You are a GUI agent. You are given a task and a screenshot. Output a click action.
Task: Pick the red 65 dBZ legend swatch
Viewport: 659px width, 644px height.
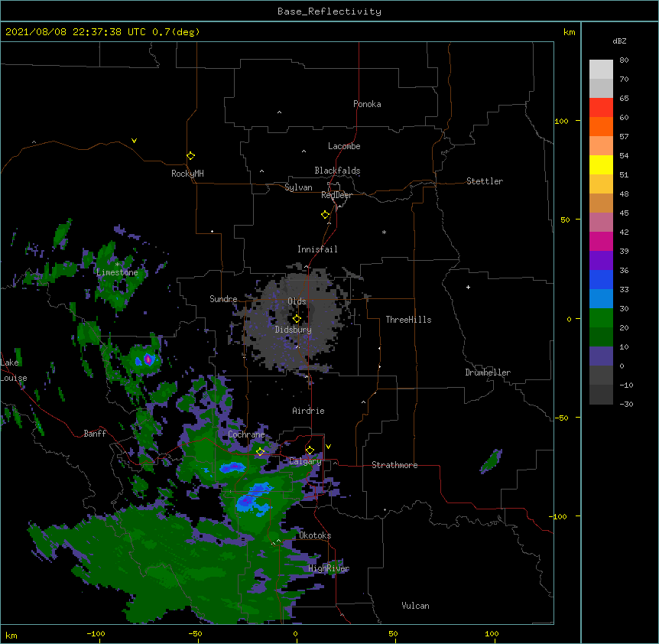click(x=601, y=107)
